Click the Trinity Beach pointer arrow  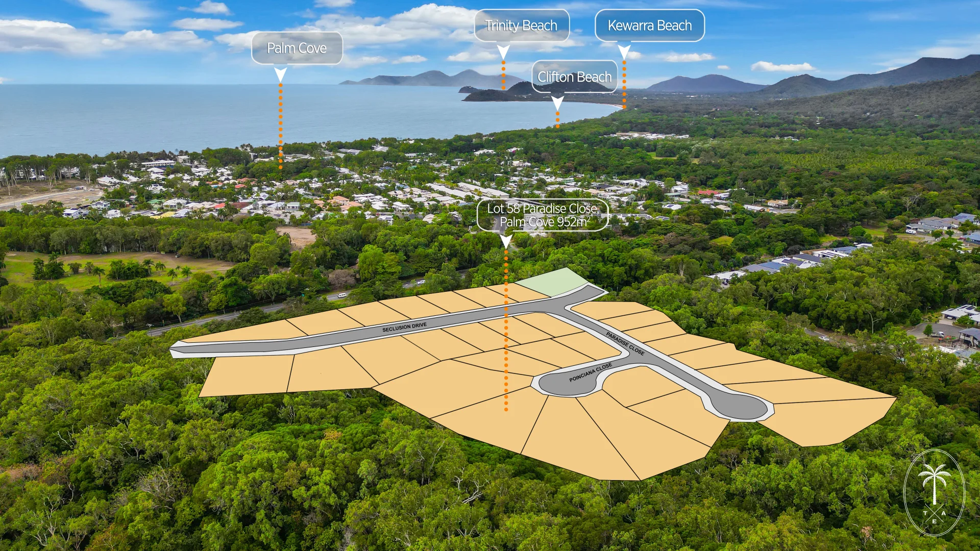tap(504, 51)
